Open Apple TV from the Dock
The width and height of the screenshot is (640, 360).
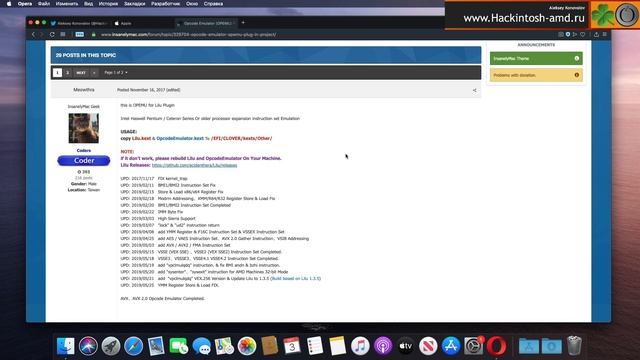[x=405, y=346]
